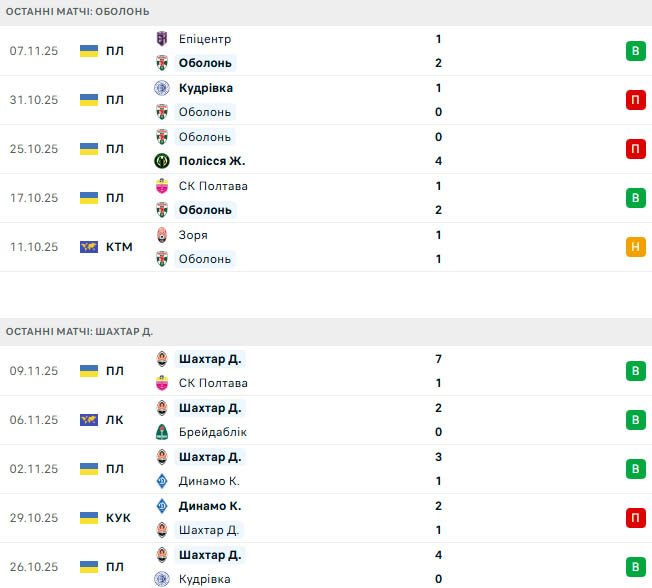
Task: Click the Епіцентр club logo icon
Action: pos(163,39)
